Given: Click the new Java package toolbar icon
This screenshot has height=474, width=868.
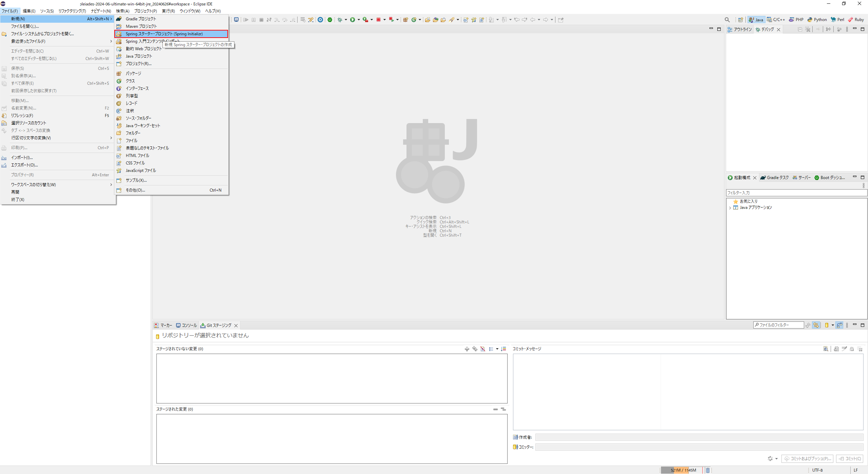Looking at the screenshot, I should tap(405, 20).
